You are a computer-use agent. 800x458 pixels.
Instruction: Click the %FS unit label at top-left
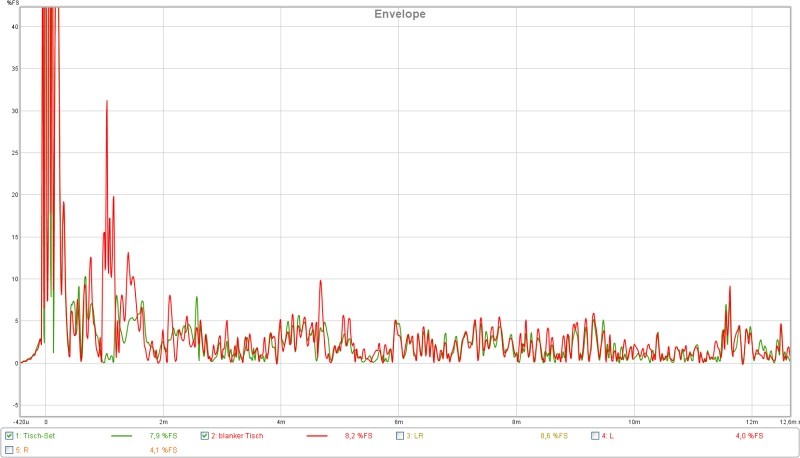pos(11,4)
